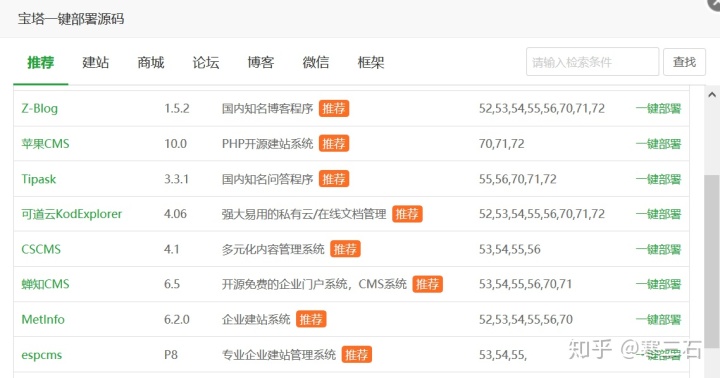This screenshot has height=378, width=720.
Task: Click PHP versions 55,56,70,71,72 for Tipask
Action: [x=518, y=179]
